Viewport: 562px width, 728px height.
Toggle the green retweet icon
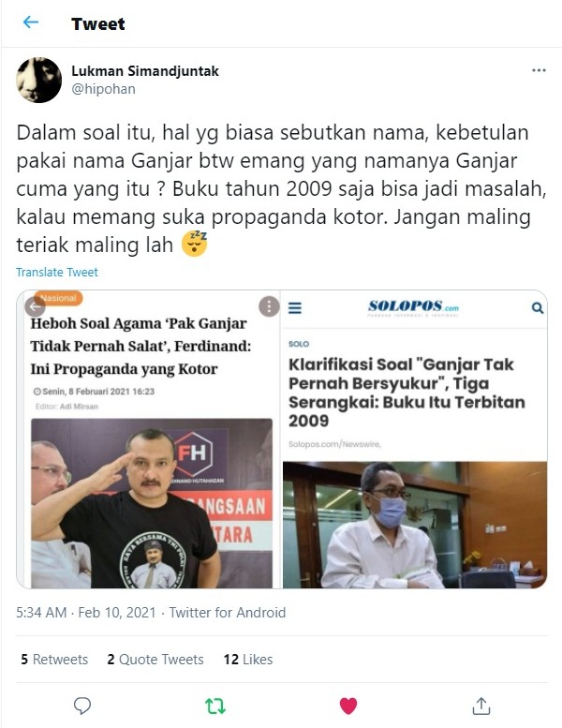pyautogui.click(x=215, y=706)
